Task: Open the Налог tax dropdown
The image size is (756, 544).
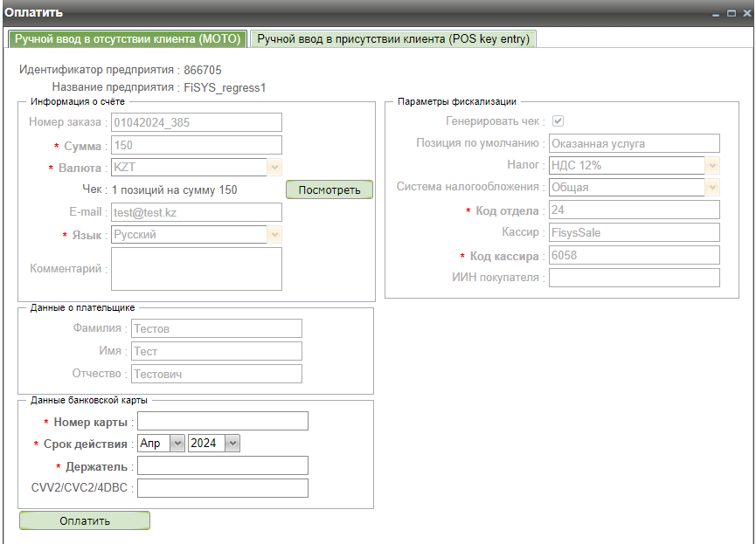Action: 711,165
